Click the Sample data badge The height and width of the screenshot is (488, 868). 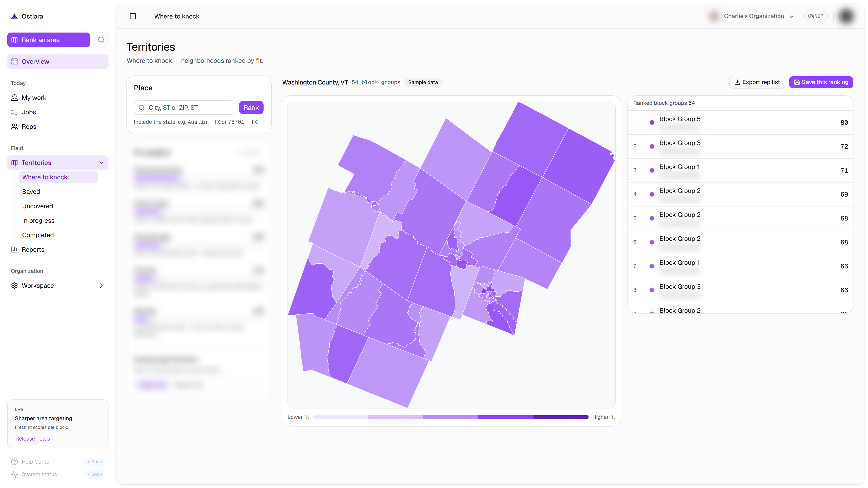pos(422,82)
